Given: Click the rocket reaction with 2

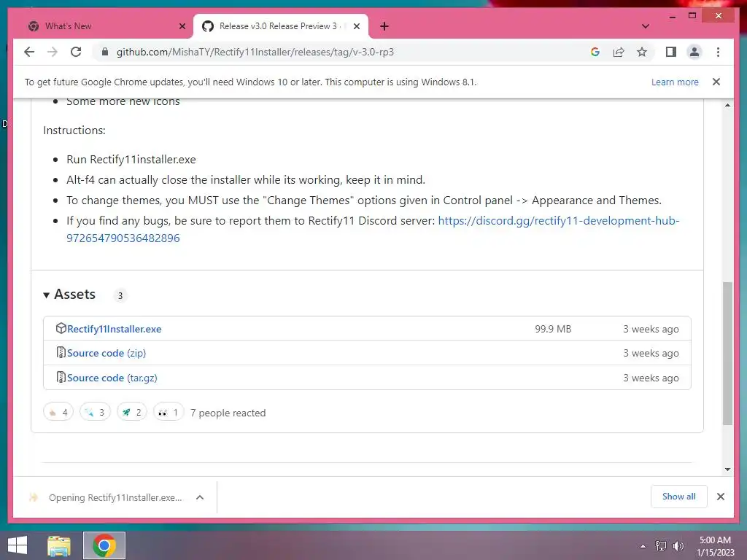Looking at the screenshot, I should pyautogui.click(x=132, y=412).
